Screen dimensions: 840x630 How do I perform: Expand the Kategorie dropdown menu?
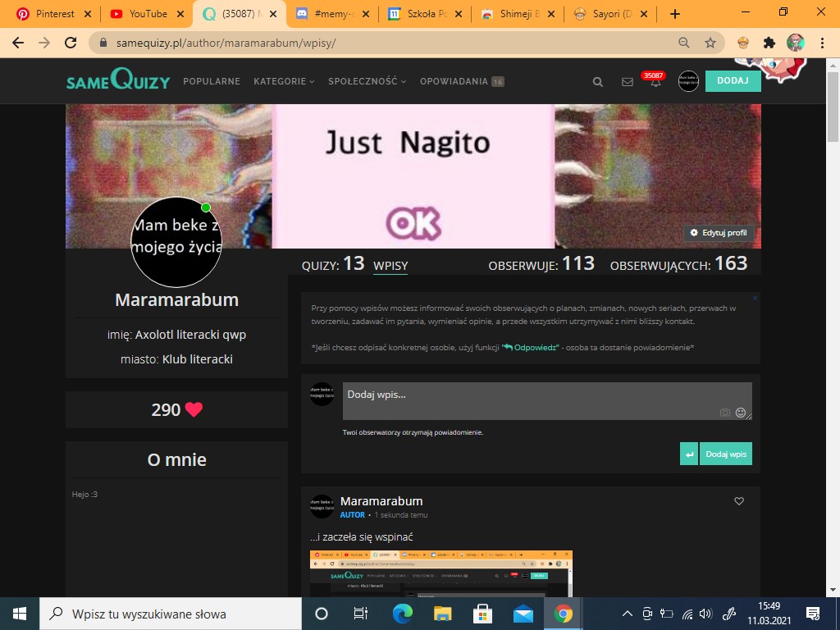[x=284, y=81]
